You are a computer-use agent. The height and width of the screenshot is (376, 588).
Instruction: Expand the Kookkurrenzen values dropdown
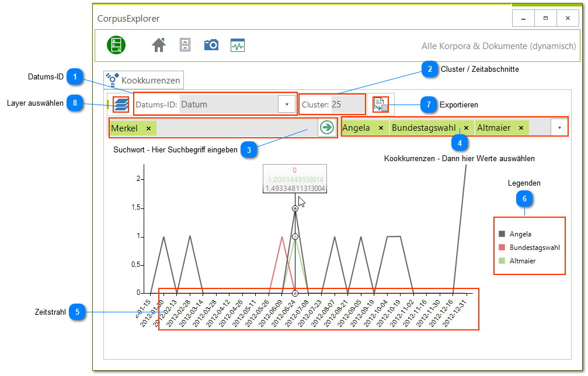pos(559,127)
